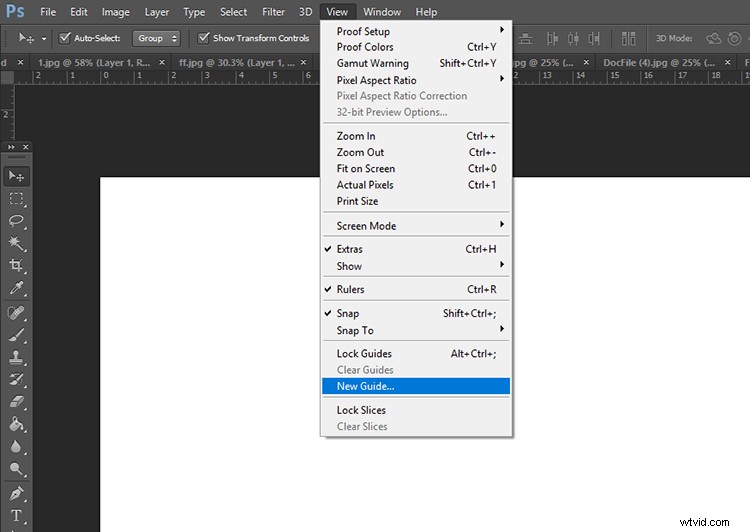Select the Dodge tool
Viewport: 750px width, 532px height.
point(16,468)
